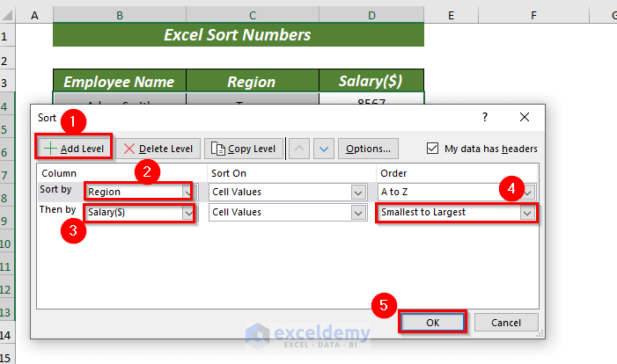Select row 1 header
The width and height of the screenshot is (617, 364).
7,36
